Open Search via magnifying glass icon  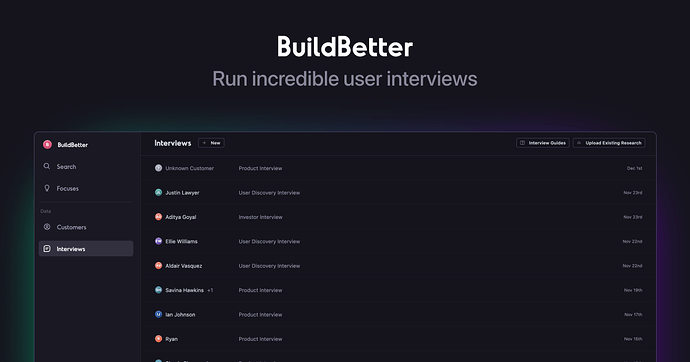(x=47, y=166)
